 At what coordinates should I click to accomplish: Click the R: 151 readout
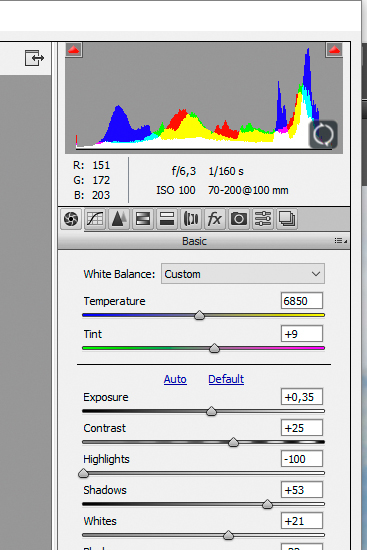click(x=91, y=165)
